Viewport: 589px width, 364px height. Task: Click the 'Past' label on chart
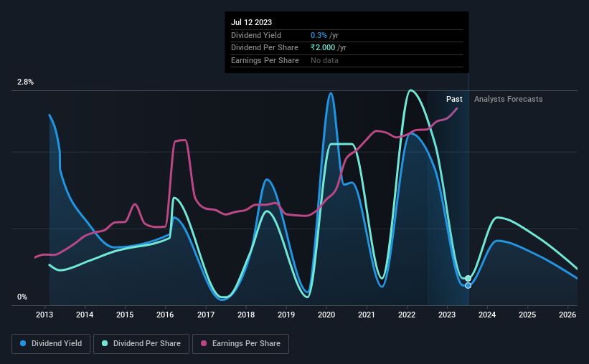(454, 99)
